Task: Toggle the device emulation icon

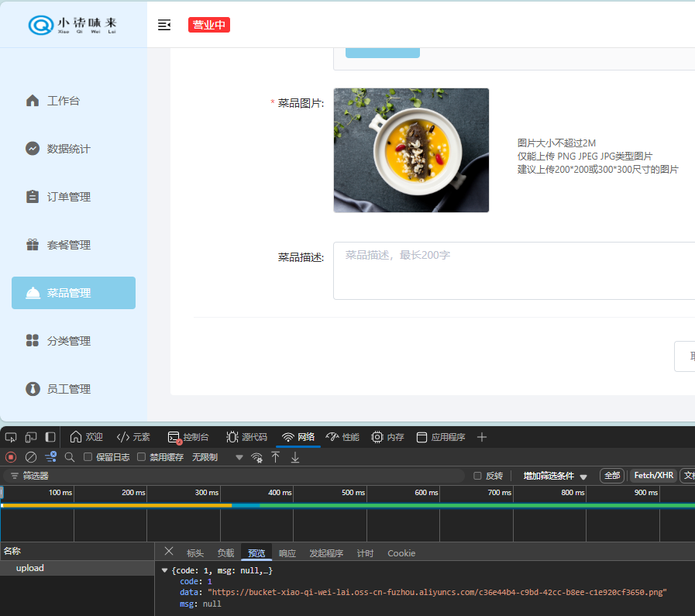Action: coord(31,437)
